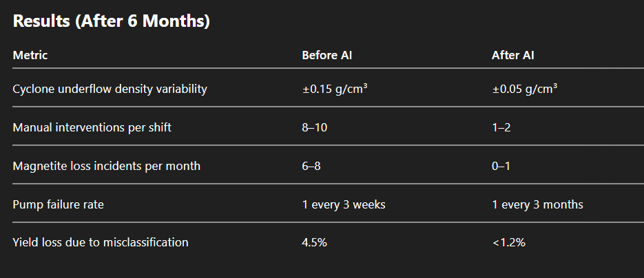Screen dimensions: 644x278
Task: Select the Magnetite loss incidents per month cell
Action: pos(107,166)
